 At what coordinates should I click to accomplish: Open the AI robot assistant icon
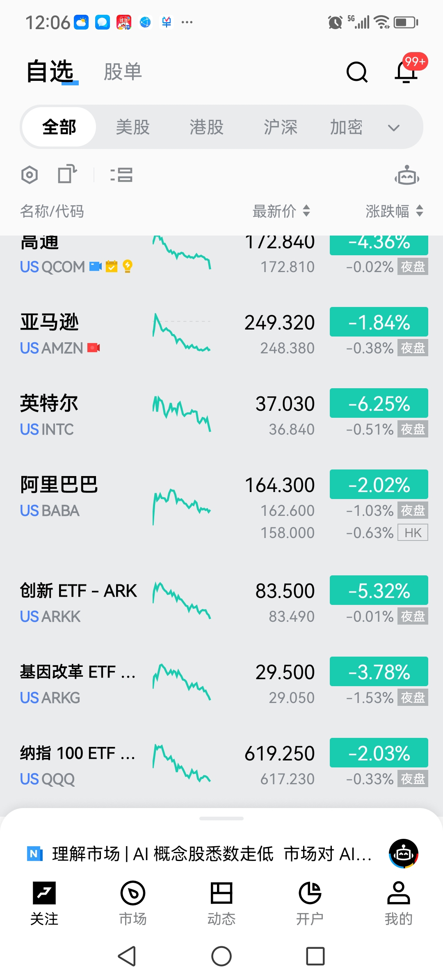click(x=407, y=175)
